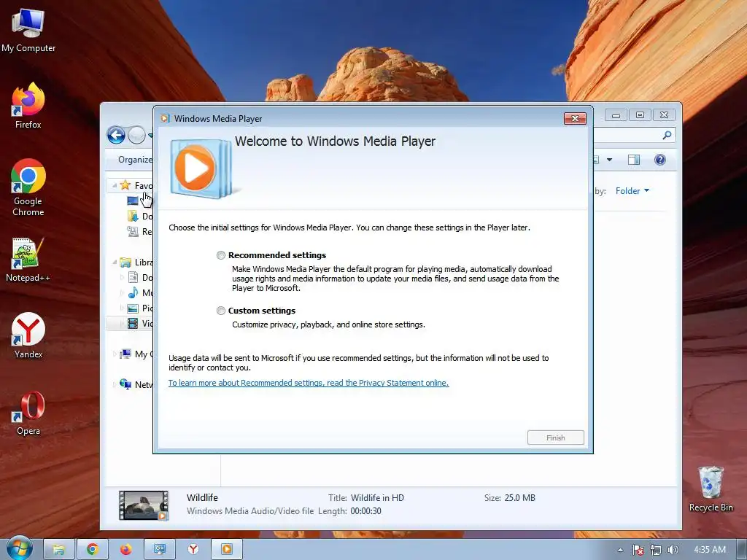Click the Yandex taskbar icon

pos(193,550)
